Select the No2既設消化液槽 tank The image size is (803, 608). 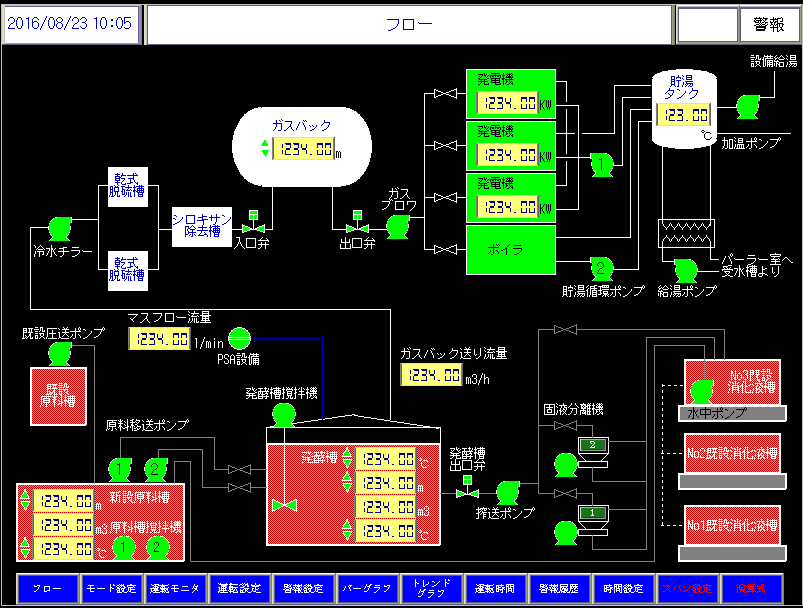pos(732,453)
